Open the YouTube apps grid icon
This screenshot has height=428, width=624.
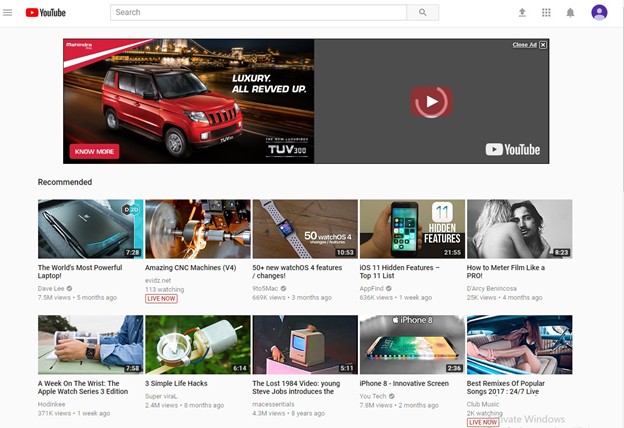pos(546,13)
